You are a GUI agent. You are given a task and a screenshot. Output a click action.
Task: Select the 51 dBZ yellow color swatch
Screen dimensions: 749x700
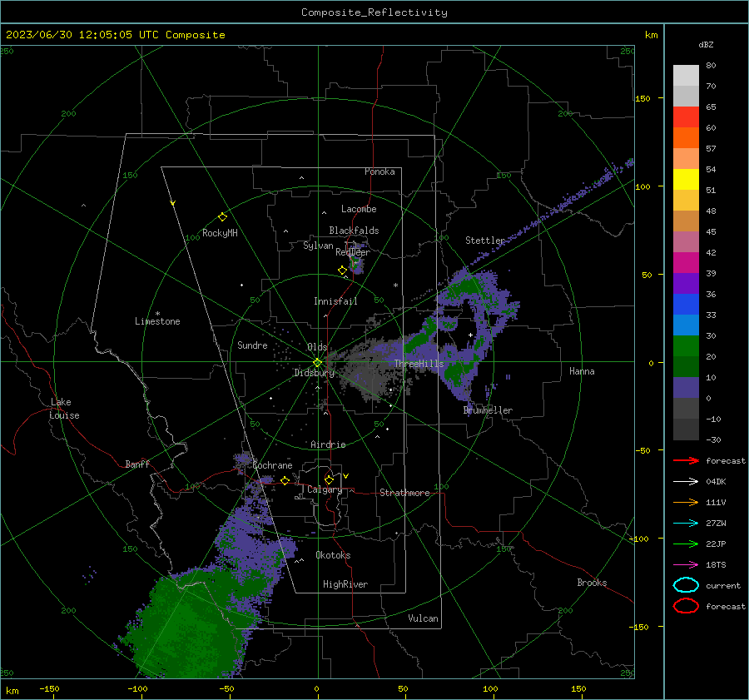686,179
